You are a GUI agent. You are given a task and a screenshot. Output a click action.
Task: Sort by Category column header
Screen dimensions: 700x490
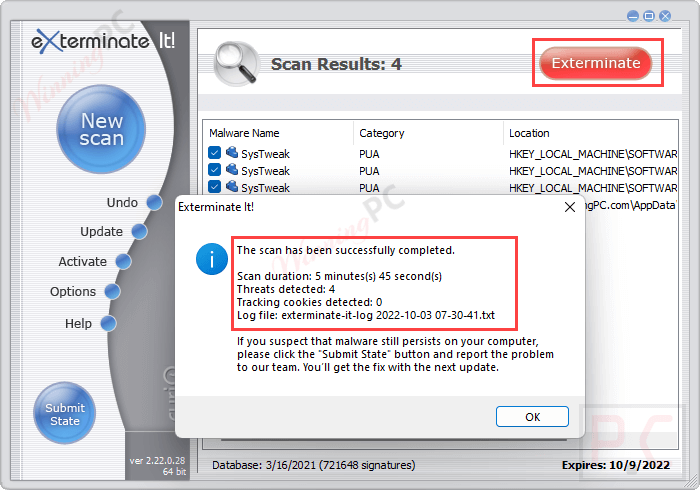point(382,133)
